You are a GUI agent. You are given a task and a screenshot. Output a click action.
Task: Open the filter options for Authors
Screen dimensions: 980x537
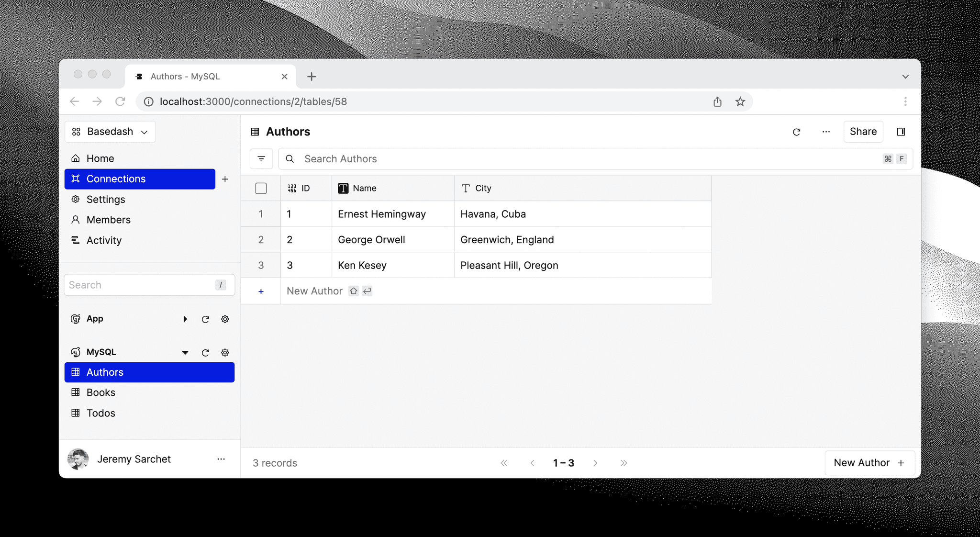coord(261,158)
